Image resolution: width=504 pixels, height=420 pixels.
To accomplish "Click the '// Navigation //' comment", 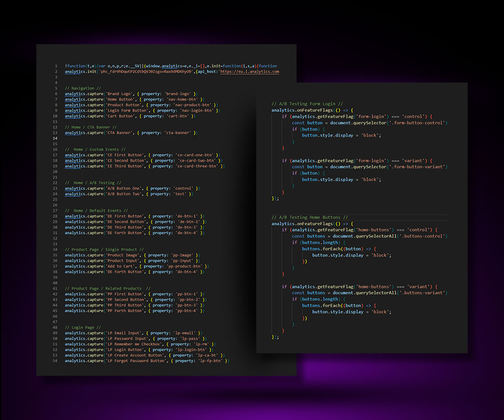I will [83, 88].
